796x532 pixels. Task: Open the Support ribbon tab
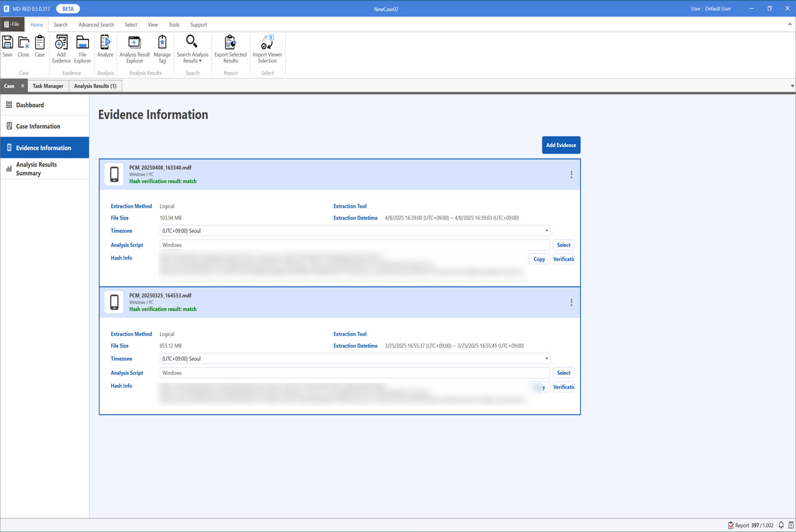point(198,25)
